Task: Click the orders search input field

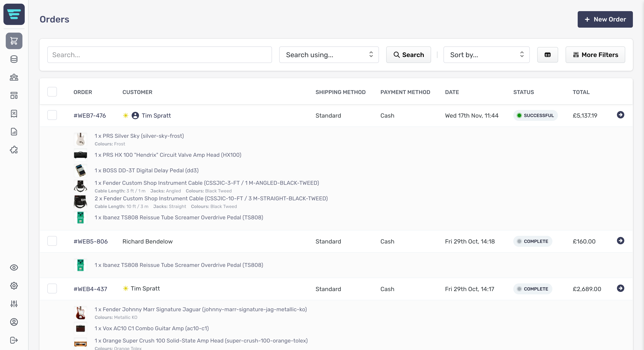Action: click(x=159, y=55)
